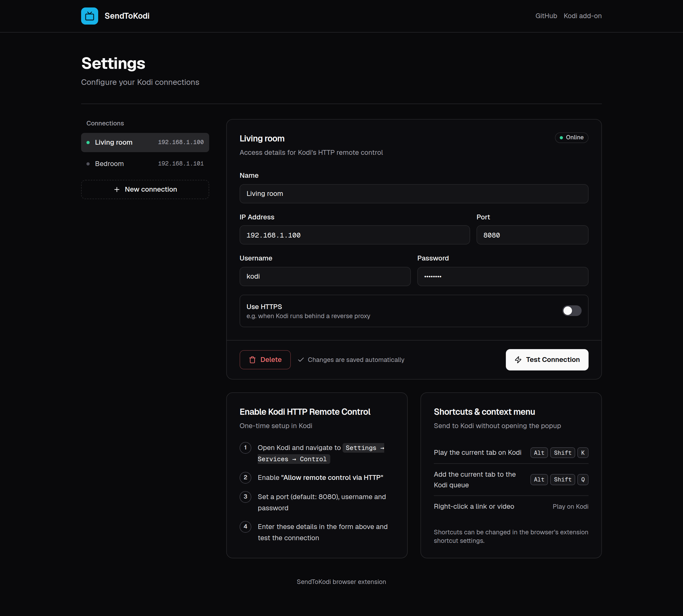Open the GitHub link in header
The width and height of the screenshot is (683, 616).
546,16
